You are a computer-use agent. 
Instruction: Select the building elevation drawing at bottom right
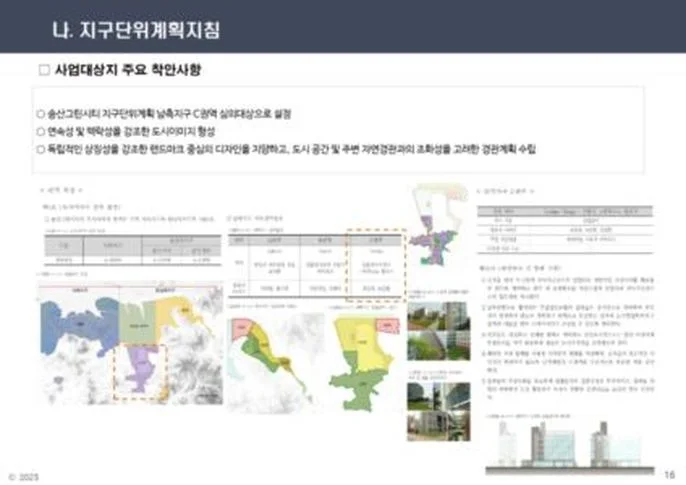pyautogui.click(x=570, y=447)
